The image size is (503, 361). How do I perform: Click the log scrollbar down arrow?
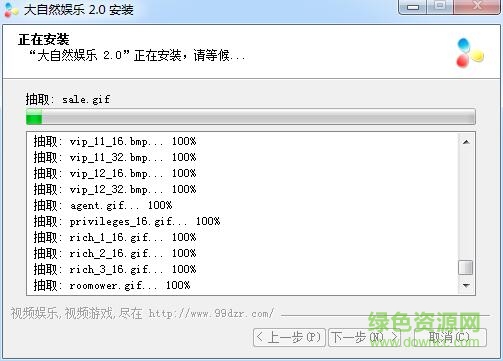click(x=466, y=285)
